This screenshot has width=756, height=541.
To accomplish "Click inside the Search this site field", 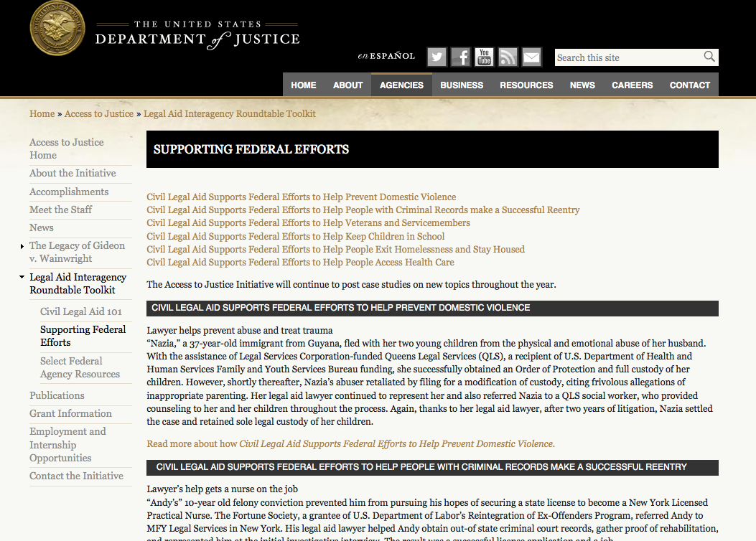I will pyautogui.click(x=627, y=57).
